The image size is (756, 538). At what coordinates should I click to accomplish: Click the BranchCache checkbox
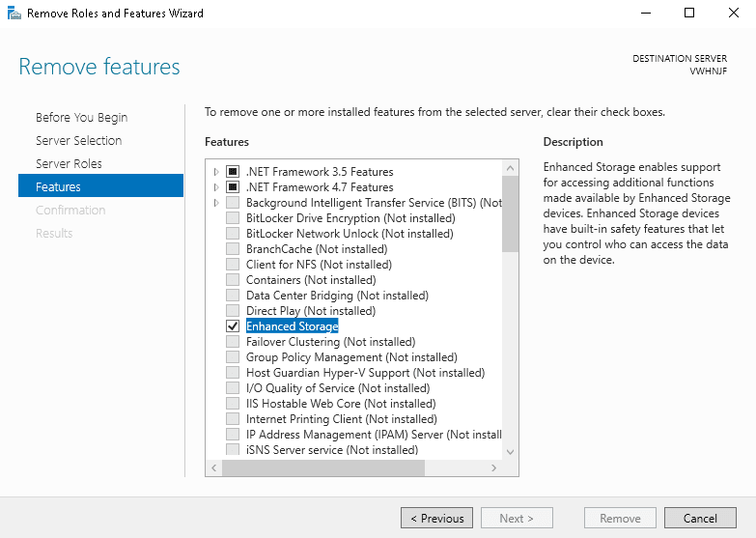233,249
